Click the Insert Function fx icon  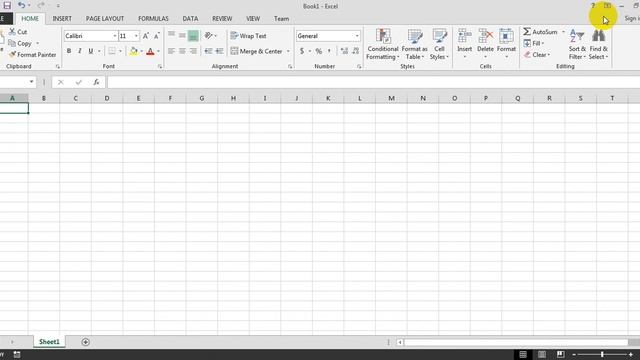[x=96, y=82]
